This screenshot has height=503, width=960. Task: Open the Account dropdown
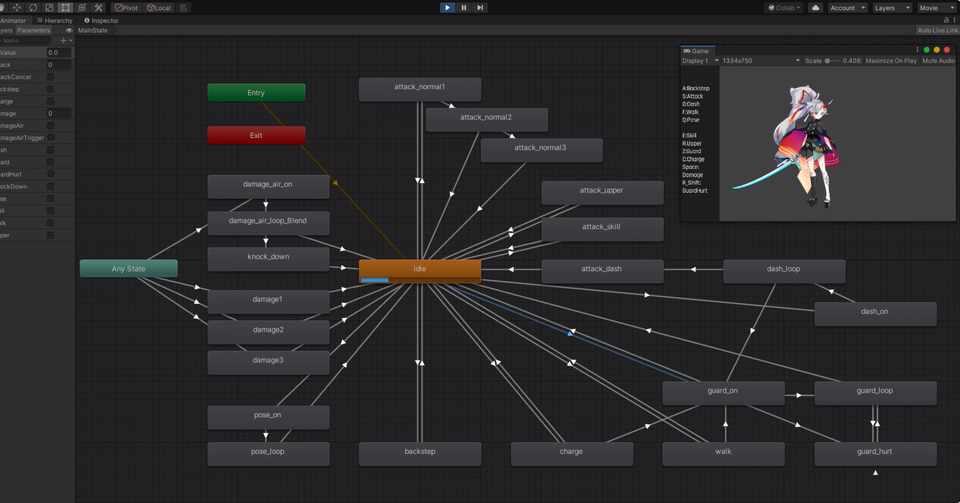[x=847, y=8]
